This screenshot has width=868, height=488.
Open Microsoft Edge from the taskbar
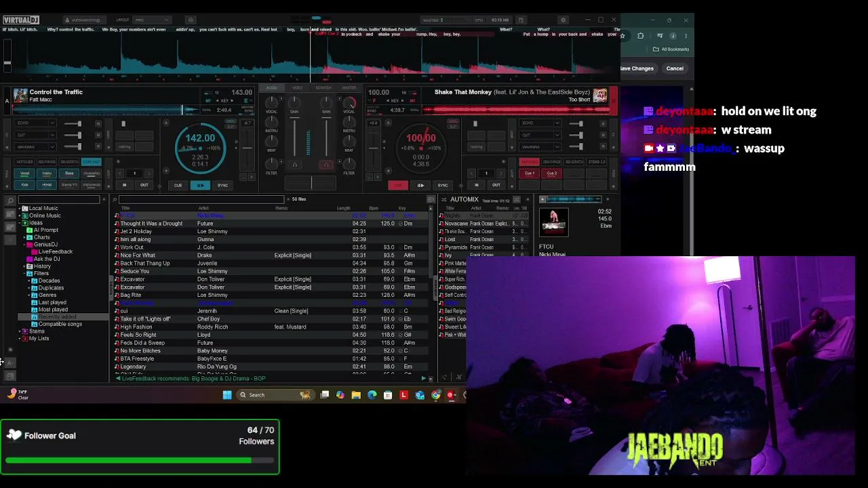coord(372,394)
